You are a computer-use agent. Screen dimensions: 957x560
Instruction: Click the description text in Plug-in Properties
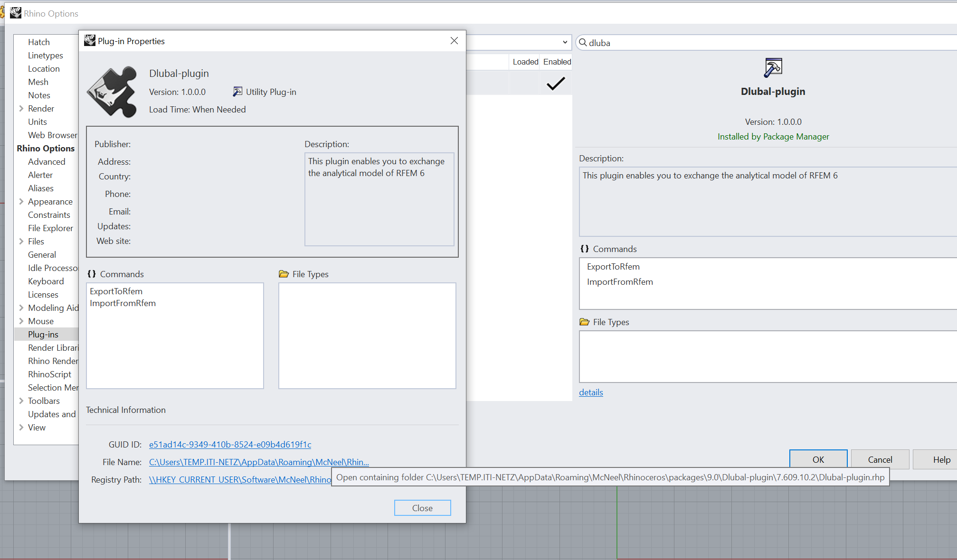point(376,167)
